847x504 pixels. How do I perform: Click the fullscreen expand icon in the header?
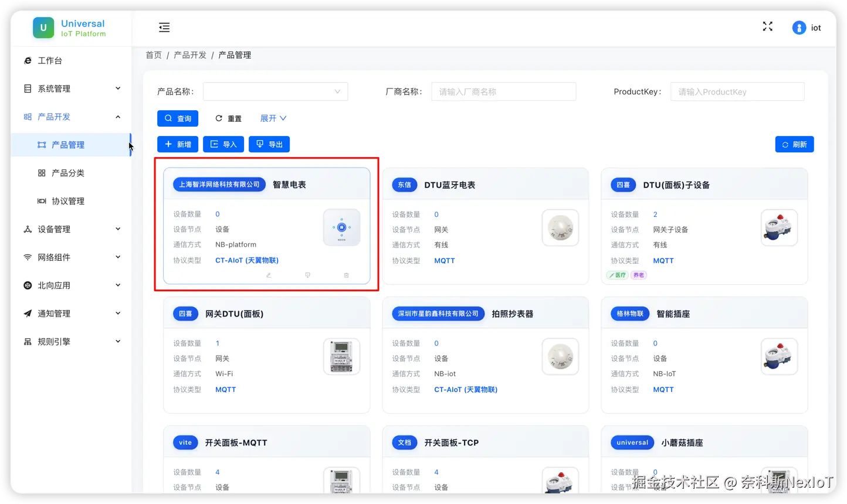[x=767, y=26]
